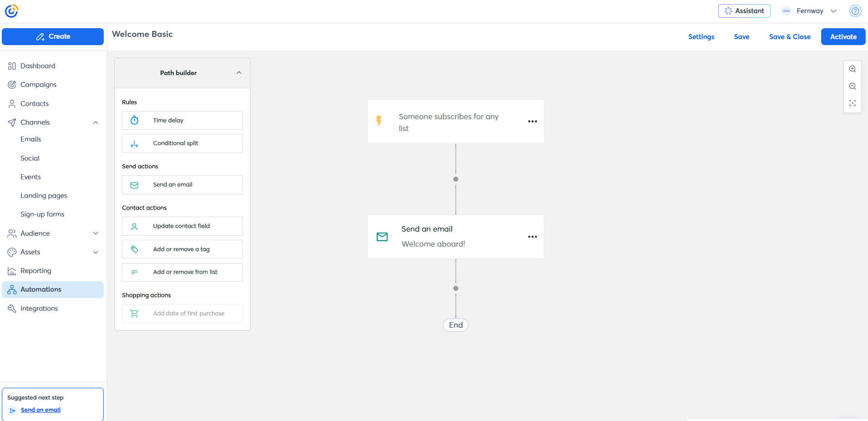Open options menu for subscribe trigger

(x=532, y=122)
